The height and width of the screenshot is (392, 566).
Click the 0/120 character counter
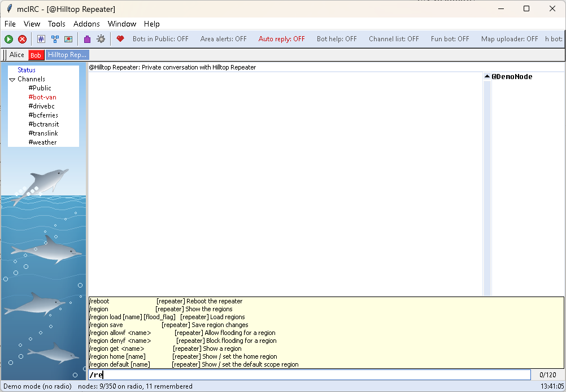click(547, 375)
